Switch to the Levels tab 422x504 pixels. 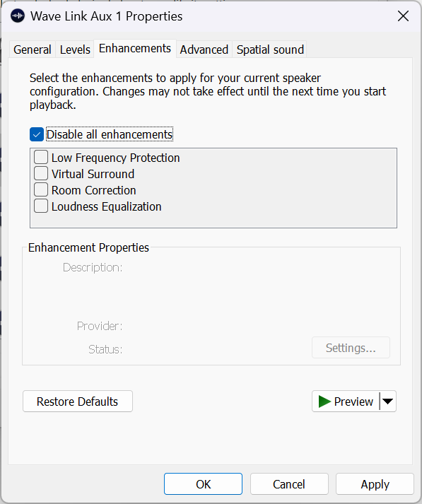pyautogui.click(x=75, y=49)
